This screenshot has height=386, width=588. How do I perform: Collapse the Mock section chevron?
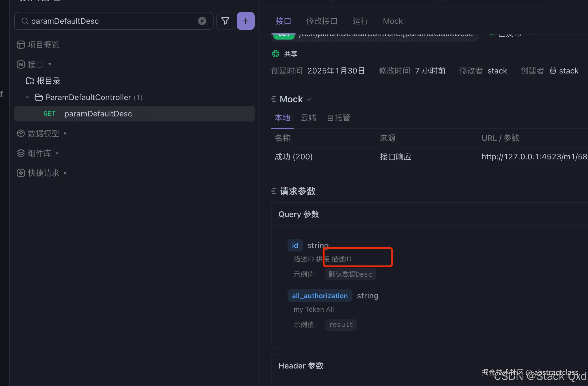pos(309,99)
